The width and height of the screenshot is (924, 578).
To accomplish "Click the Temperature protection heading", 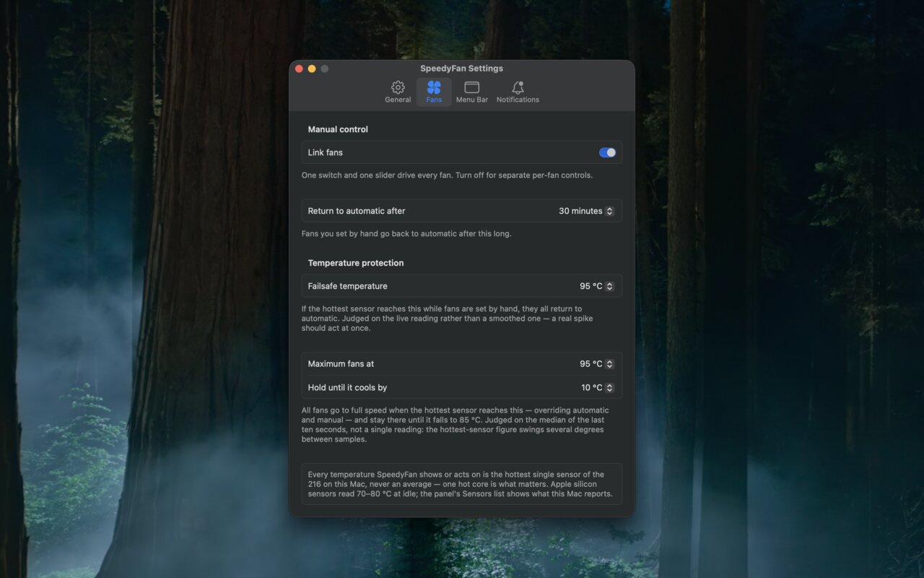I will coord(356,263).
